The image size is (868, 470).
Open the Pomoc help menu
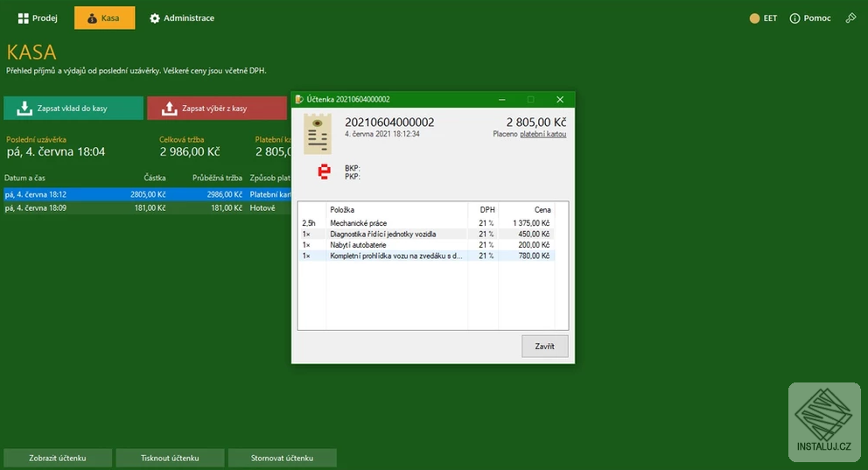coord(810,18)
